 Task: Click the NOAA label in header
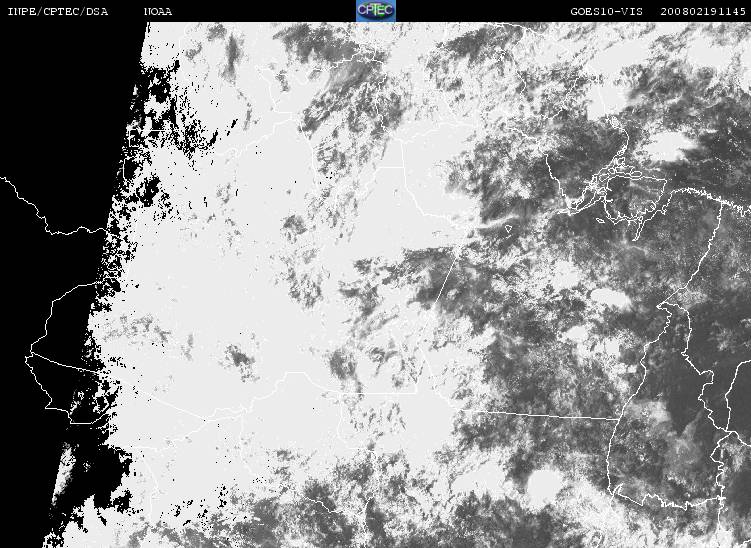click(x=158, y=11)
